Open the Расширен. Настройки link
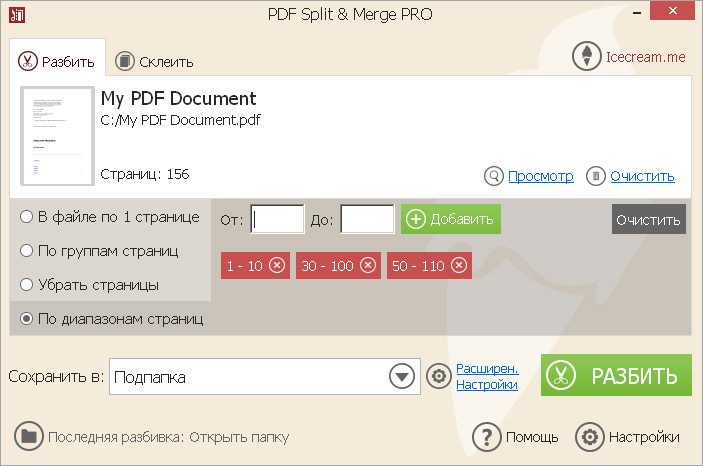 [x=487, y=377]
